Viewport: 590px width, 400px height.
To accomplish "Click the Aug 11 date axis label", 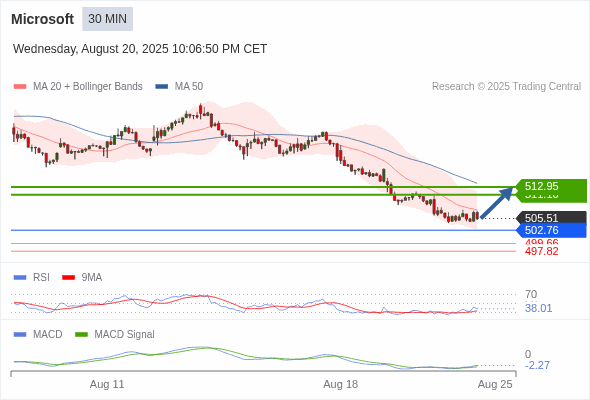I will (107, 384).
